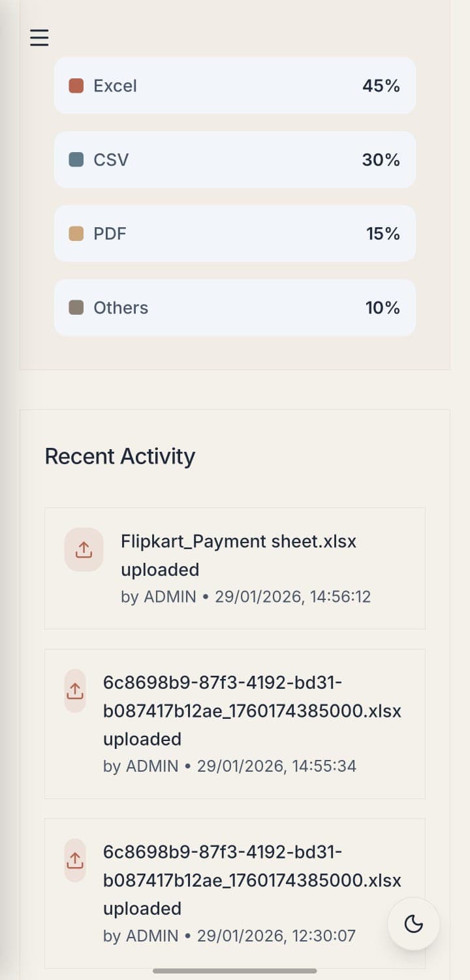This screenshot has height=980, width=470.
Task: Click the blue CSV color swatch
Action: click(76, 160)
